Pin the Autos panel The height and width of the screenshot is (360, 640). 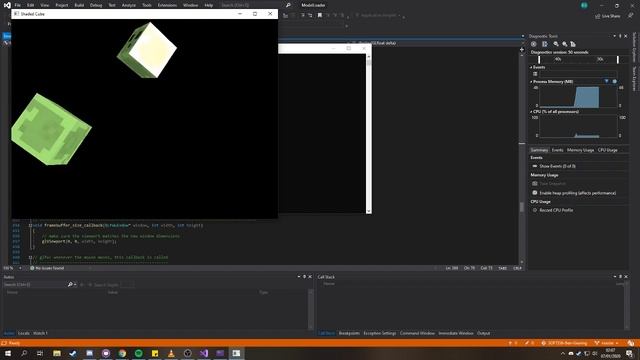304,277
